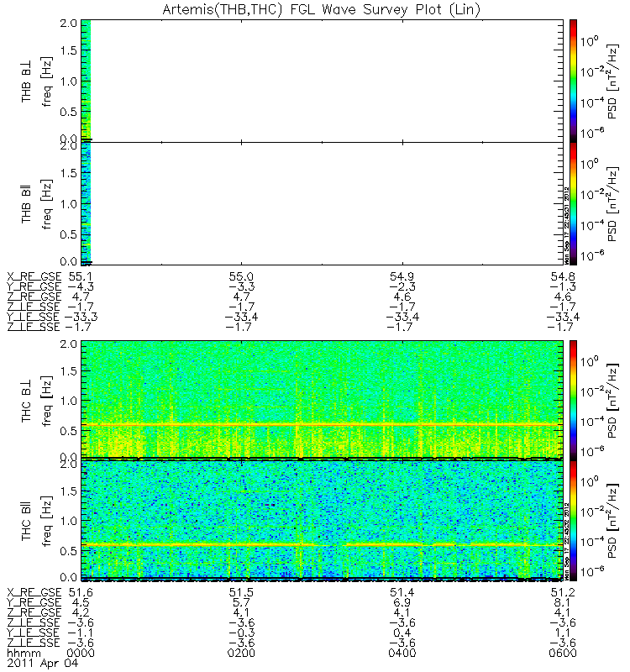Click 'X_RE_GSE' row label above the THC panels
Image resolution: width=630 pixels, height=672 pixels.
[x=34, y=276]
